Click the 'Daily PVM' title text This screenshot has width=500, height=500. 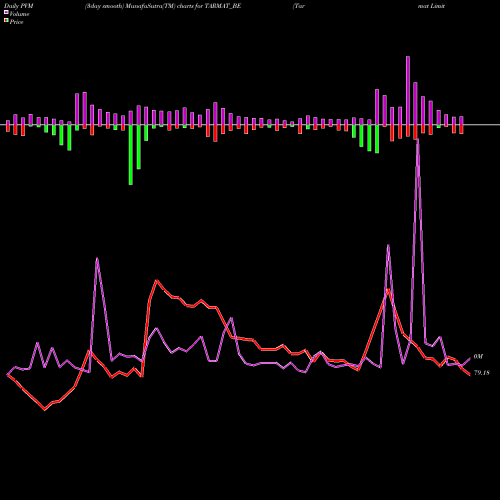(19, 6)
